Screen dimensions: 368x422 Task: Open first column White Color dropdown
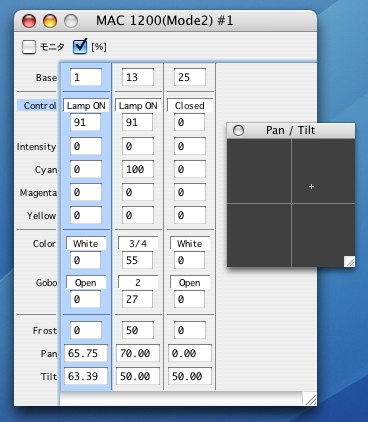[x=86, y=243]
